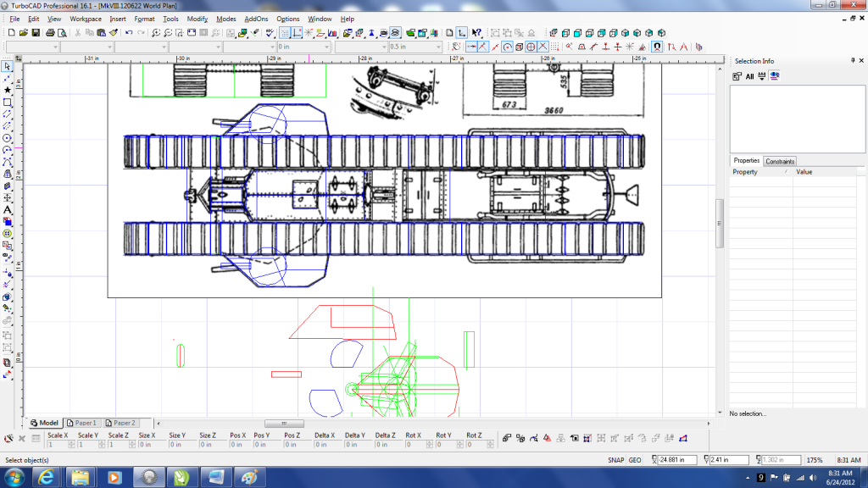The width and height of the screenshot is (868, 488).
Task: Click the context help arrow-question icon
Action: coord(476,32)
